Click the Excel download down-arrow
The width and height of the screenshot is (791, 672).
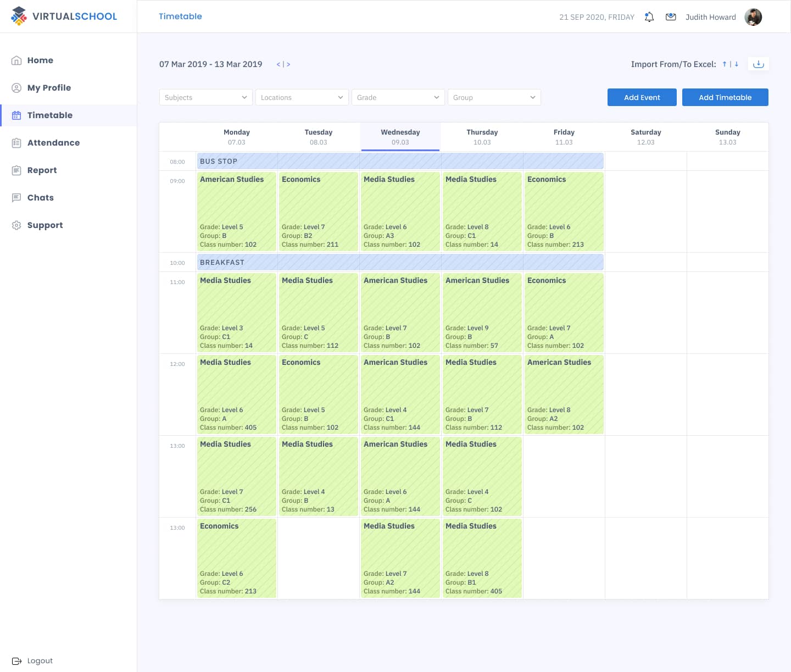[x=737, y=64]
